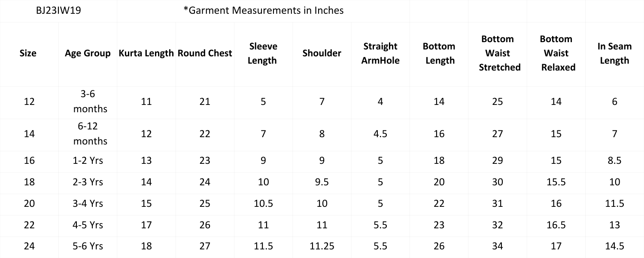Select the Bottom Waist Stretched header
The height and width of the screenshot is (258, 644).
tap(497, 54)
